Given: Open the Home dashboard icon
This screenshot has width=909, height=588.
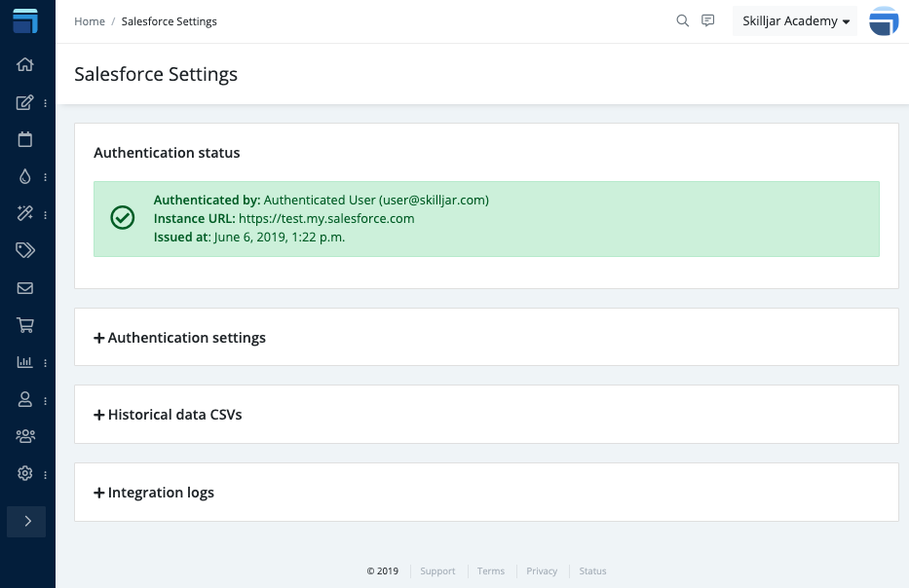Looking at the screenshot, I should pyautogui.click(x=25, y=64).
